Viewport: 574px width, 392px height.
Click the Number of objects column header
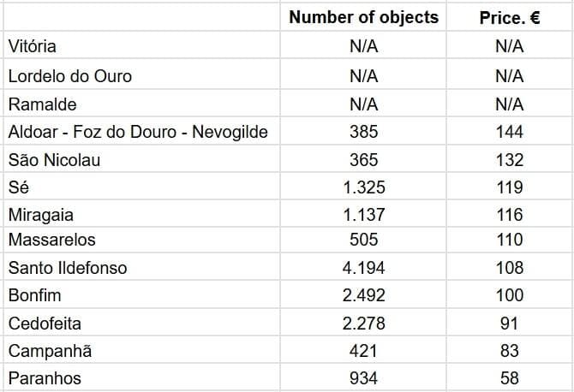tap(363, 18)
